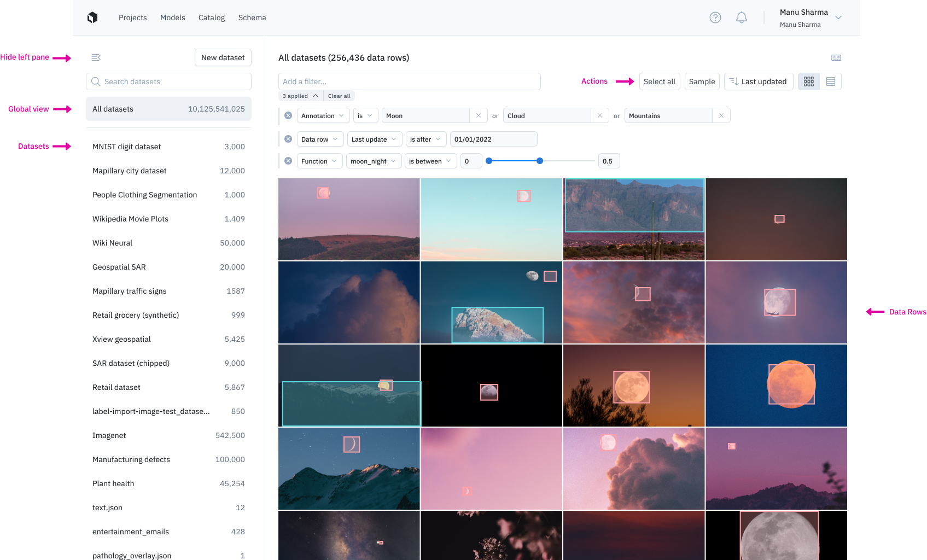Remove the Mountains annotation value
The height and width of the screenshot is (560, 927).
click(721, 115)
